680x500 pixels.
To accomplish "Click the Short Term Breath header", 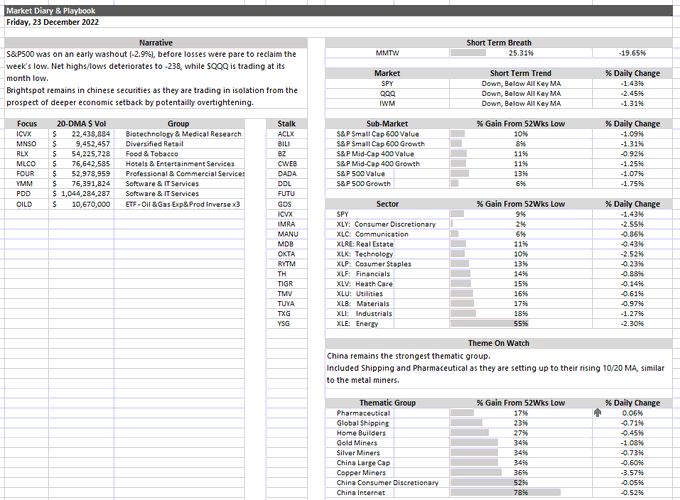I will (501, 43).
